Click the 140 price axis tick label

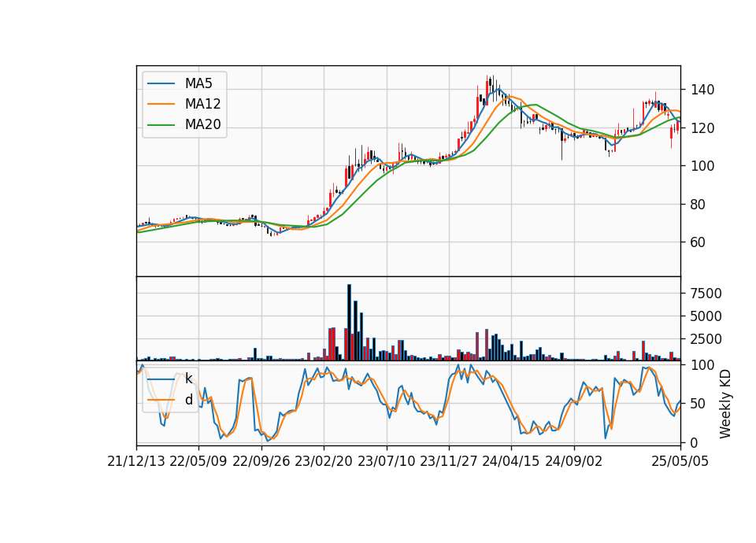[x=702, y=90]
